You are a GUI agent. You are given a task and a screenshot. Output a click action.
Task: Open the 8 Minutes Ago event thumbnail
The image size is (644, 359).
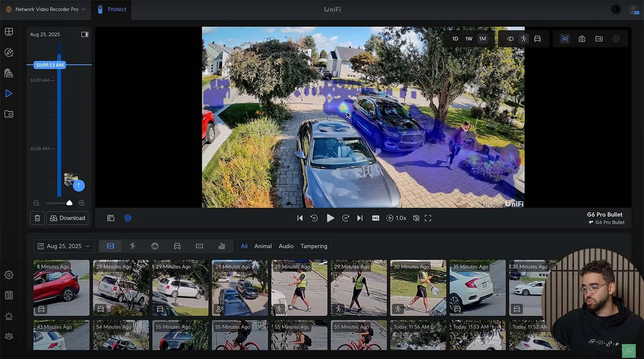(x=61, y=288)
